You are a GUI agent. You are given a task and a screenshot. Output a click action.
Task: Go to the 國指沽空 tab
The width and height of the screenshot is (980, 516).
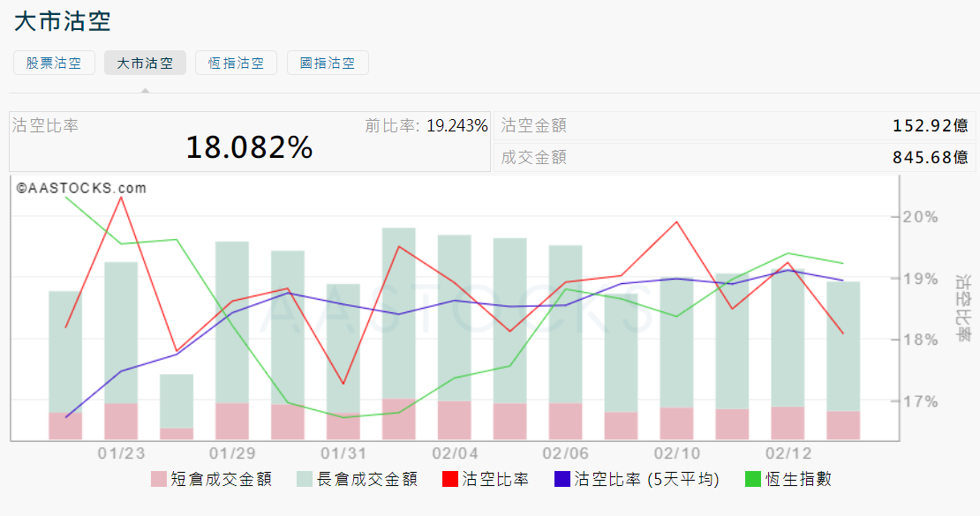(x=328, y=63)
